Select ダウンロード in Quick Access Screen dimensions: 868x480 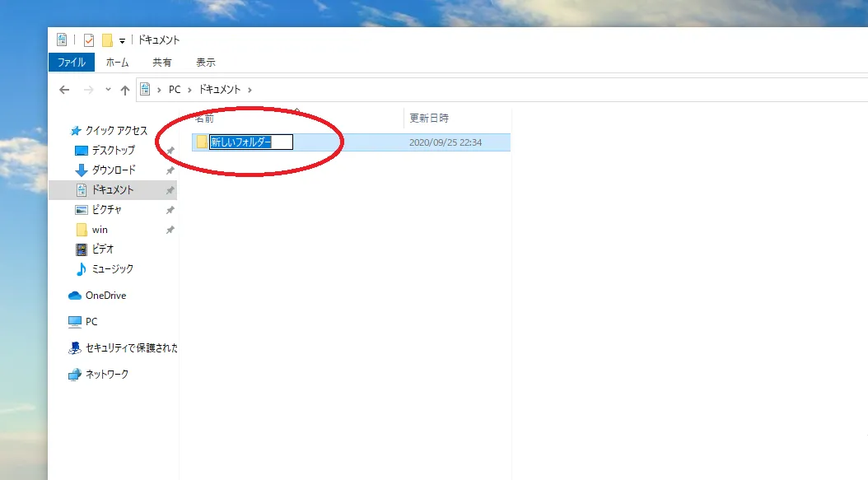[x=114, y=170]
